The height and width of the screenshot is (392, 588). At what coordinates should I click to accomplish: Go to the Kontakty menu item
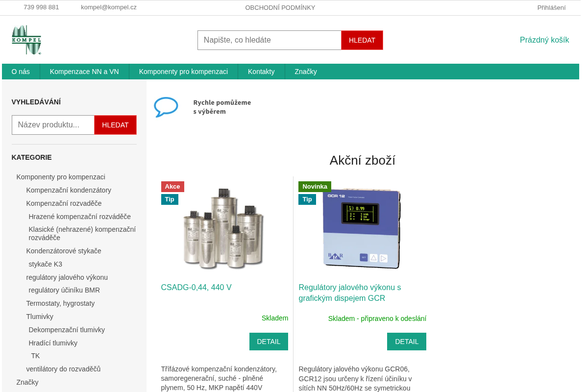(x=261, y=72)
